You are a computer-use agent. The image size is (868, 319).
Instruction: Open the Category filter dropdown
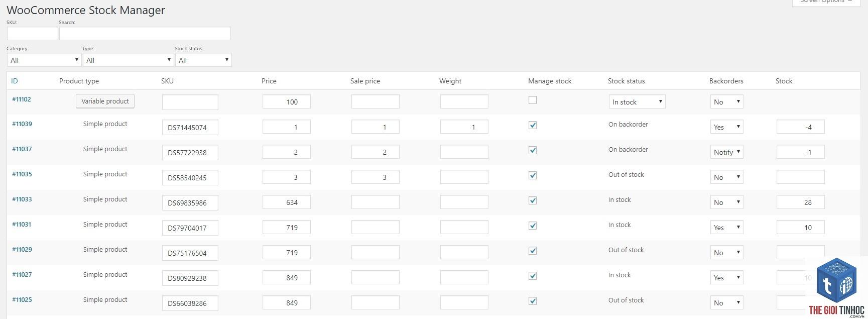(44, 60)
